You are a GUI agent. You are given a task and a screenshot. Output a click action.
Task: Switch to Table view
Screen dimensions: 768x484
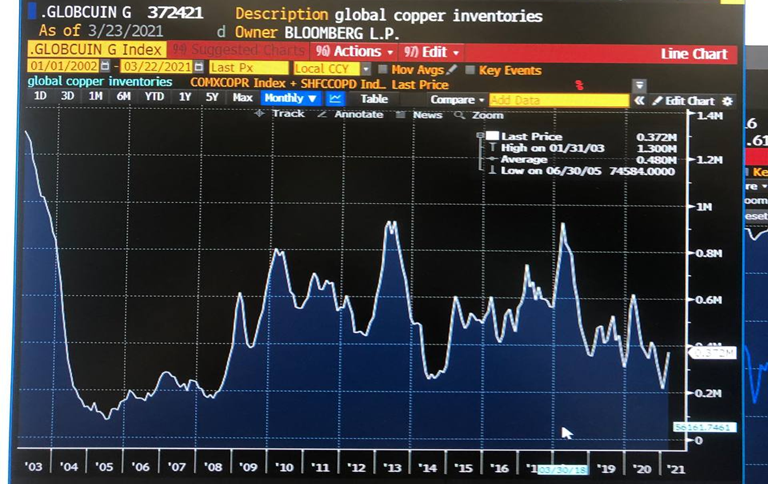[x=374, y=99]
